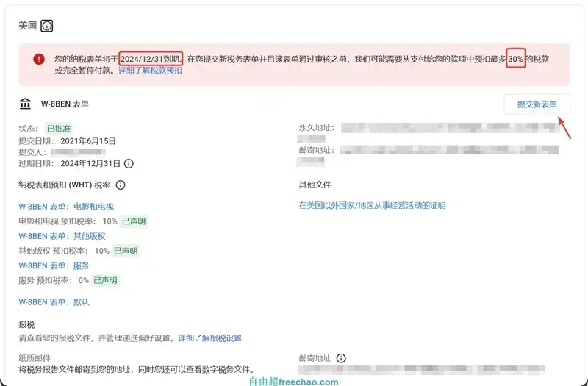Click the 2024/12/31到期 date in alert
The width and height of the screenshot is (588, 386).
pos(151,59)
